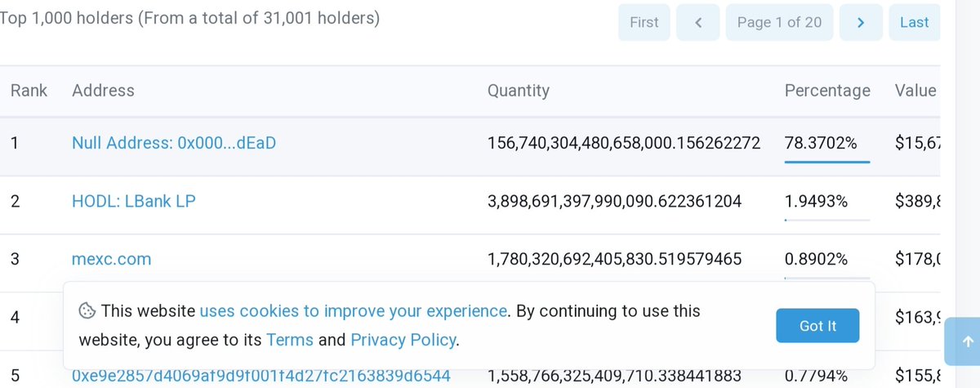Click the Rank column header
980x388 pixels.
29,91
